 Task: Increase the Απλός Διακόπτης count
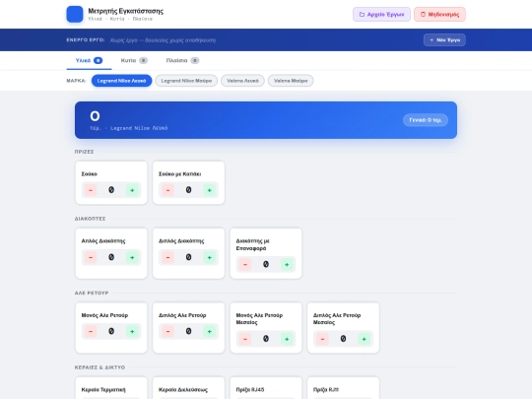pos(132,257)
